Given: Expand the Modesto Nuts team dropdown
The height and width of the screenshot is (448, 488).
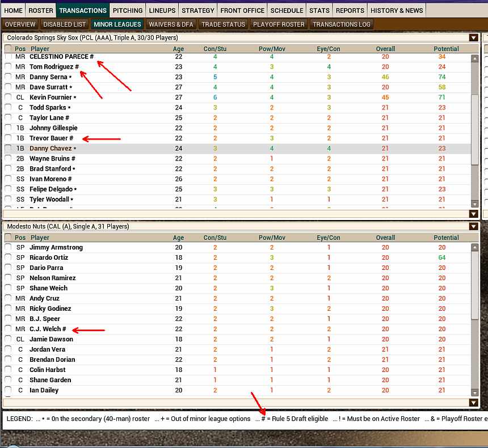Looking at the screenshot, I should (x=473, y=226).
